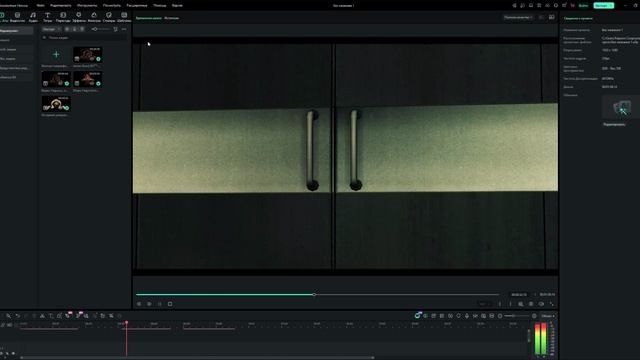Click the horizontal timeline scrollbar

pyautogui.click(x=197, y=358)
